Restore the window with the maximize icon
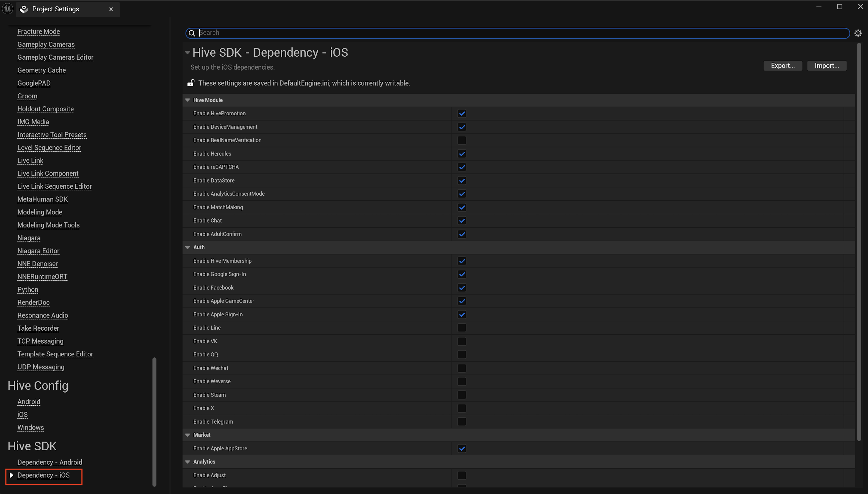Image resolution: width=868 pixels, height=494 pixels. [839, 6]
